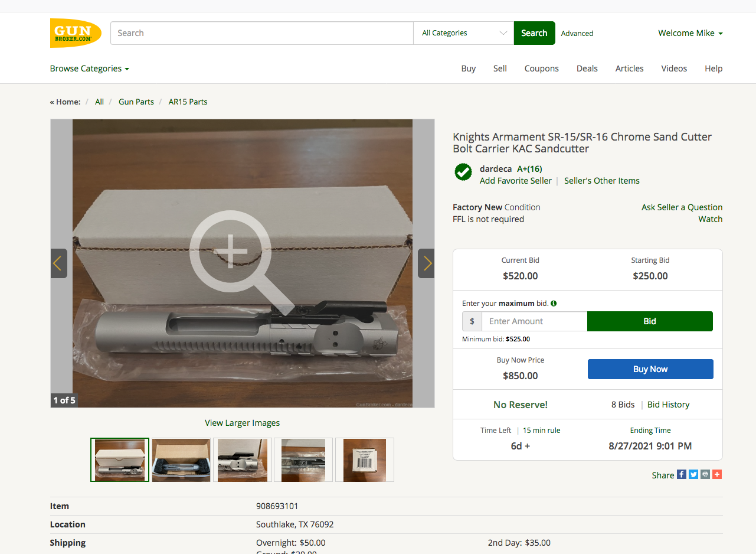This screenshot has width=756, height=554.
Task: Open the Articles page
Action: pyautogui.click(x=630, y=69)
